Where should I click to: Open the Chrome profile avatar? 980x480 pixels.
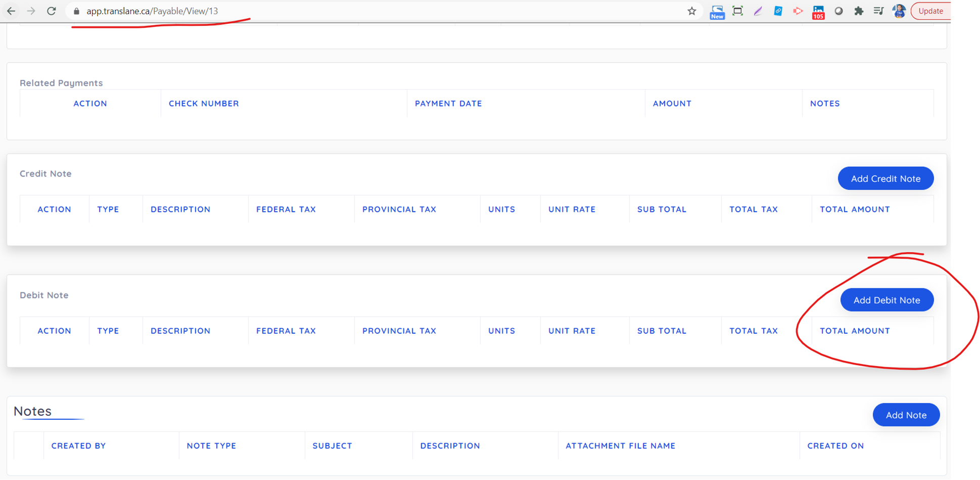coord(899,11)
